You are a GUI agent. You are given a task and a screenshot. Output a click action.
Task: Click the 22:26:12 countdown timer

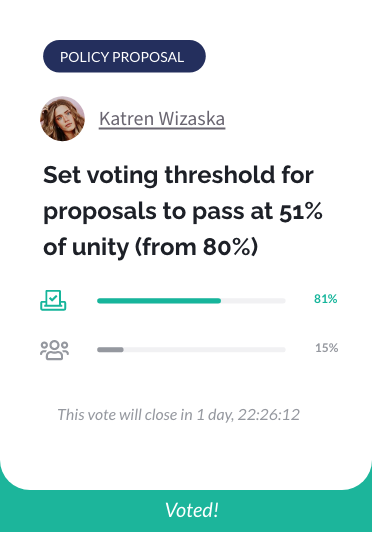[x=269, y=414]
